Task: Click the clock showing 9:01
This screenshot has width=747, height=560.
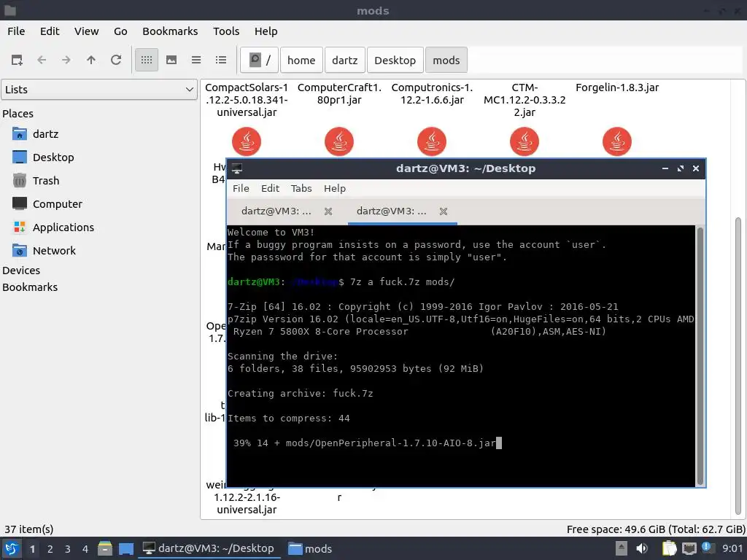Action: point(732,548)
